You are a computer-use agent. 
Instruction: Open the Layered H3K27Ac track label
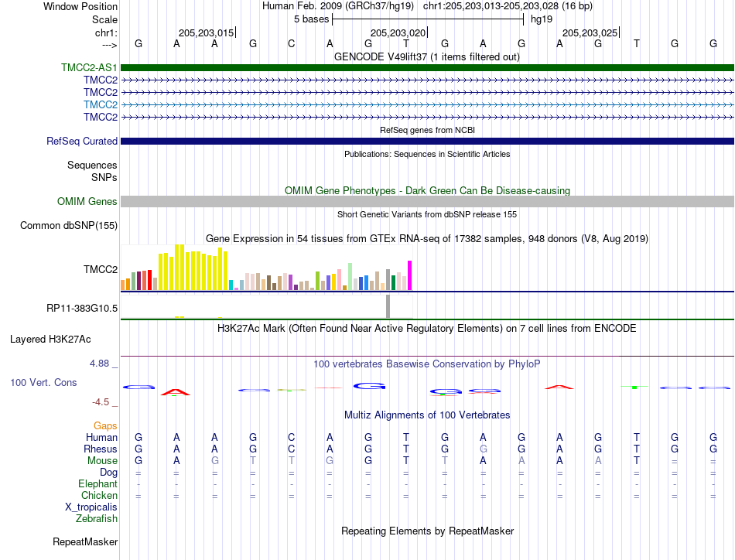click(x=50, y=340)
